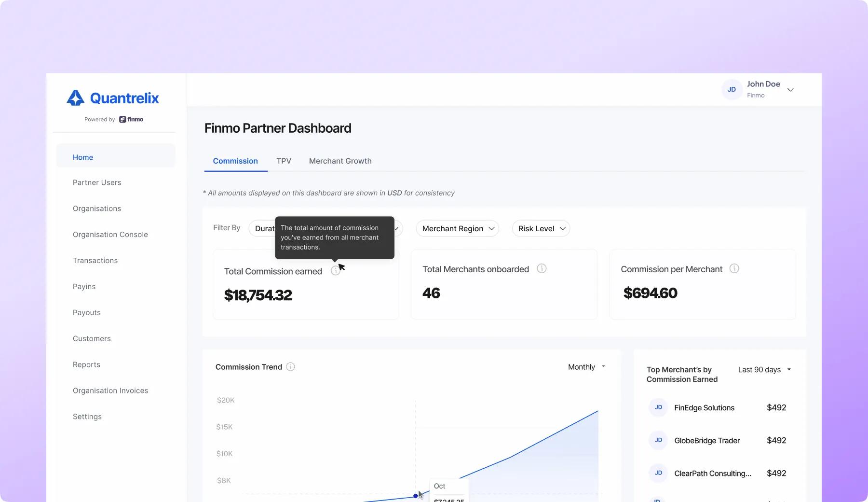Go to Partner Users in sidebar

pyautogui.click(x=97, y=183)
